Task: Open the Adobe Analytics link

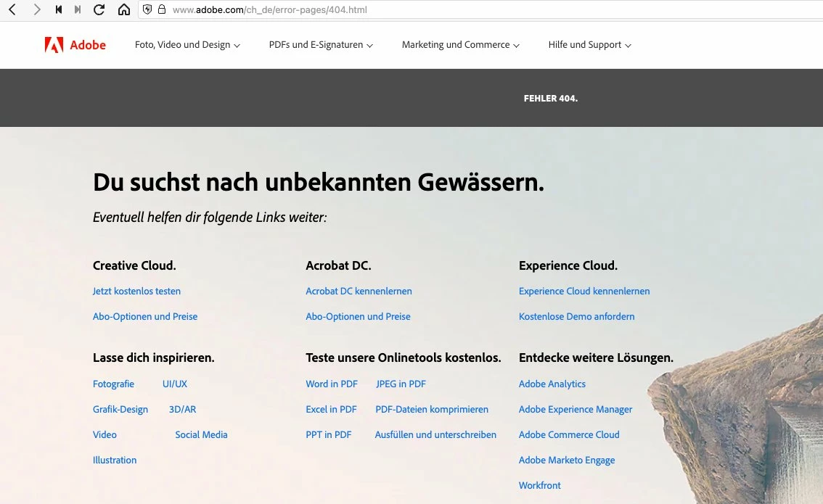Action: (552, 384)
